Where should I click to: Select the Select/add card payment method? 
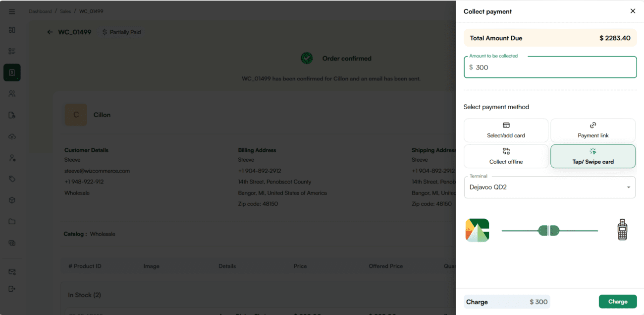pyautogui.click(x=506, y=130)
